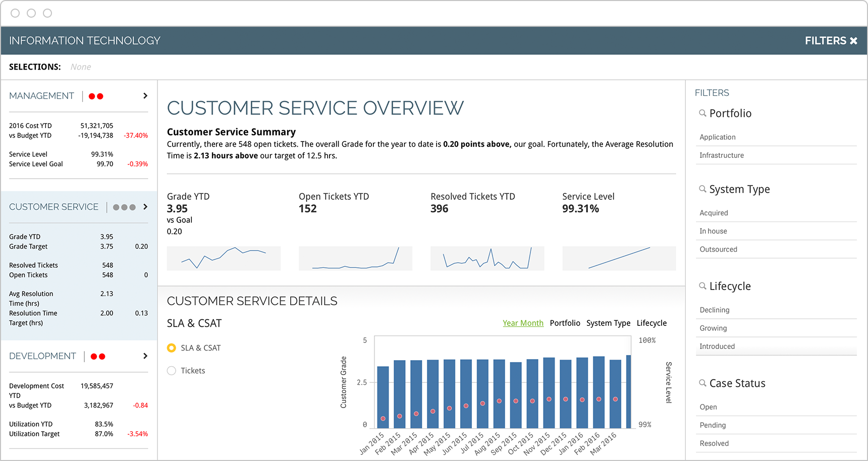Click the Open Tickets YTD value 152

(308, 209)
